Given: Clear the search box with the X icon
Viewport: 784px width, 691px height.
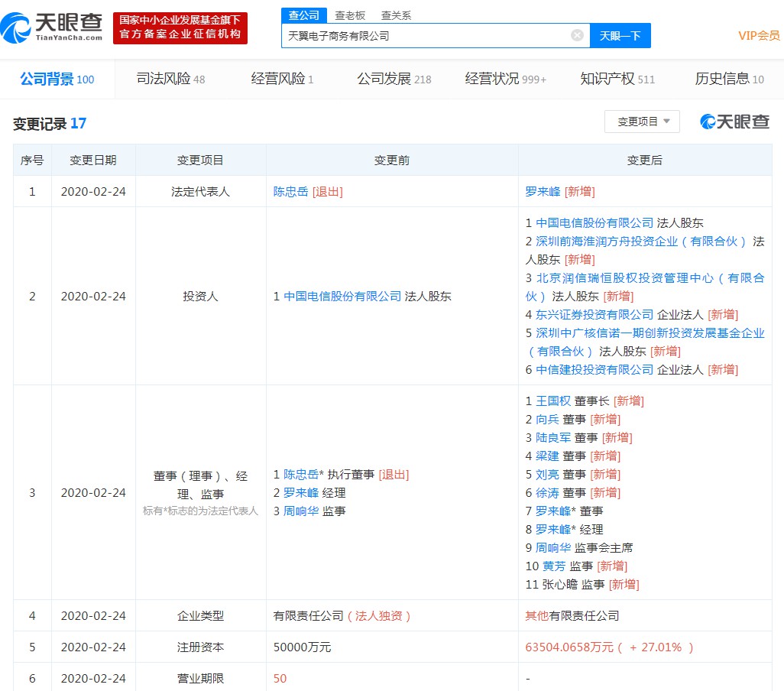Looking at the screenshot, I should pyautogui.click(x=577, y=35).
